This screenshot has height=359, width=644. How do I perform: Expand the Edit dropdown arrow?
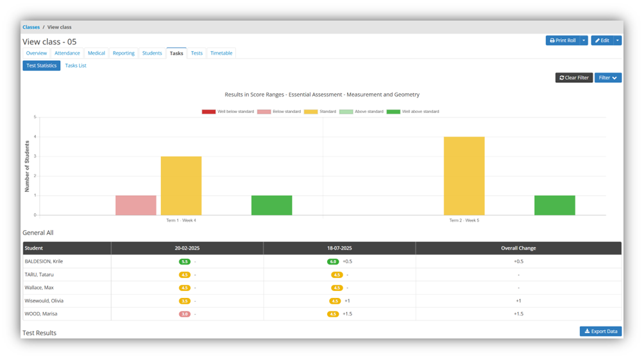618,40
